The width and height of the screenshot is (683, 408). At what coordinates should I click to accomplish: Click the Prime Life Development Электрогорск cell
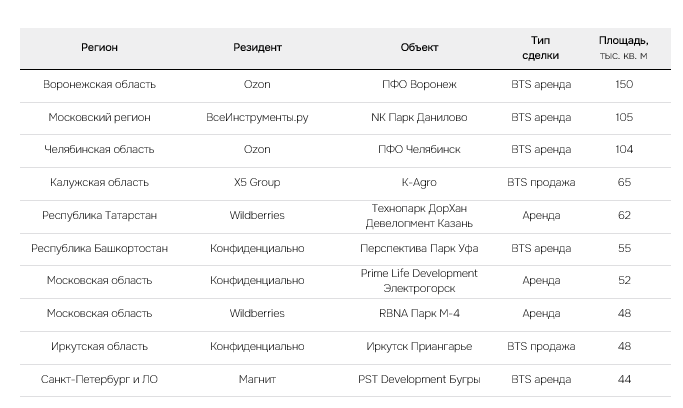pos(419,280)
